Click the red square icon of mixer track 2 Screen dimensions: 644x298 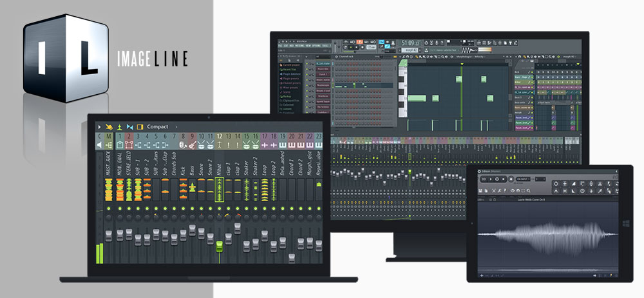coord(129,145)
